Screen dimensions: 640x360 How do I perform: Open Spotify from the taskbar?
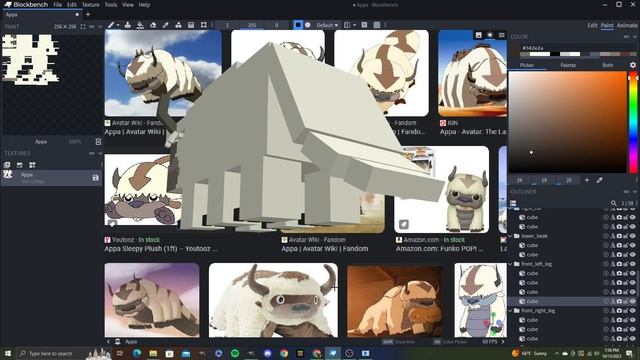click(235, 353)
